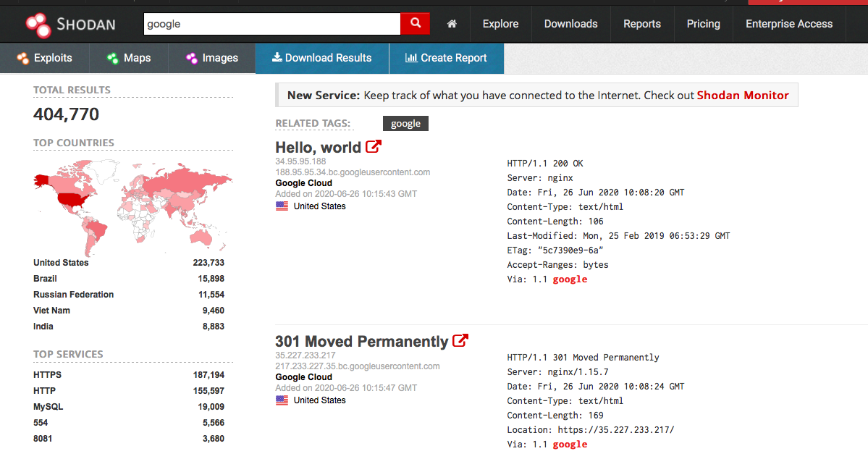
Task: Click Google Cloud under 301 Moved Permanently
Action: tap(304, 377)
